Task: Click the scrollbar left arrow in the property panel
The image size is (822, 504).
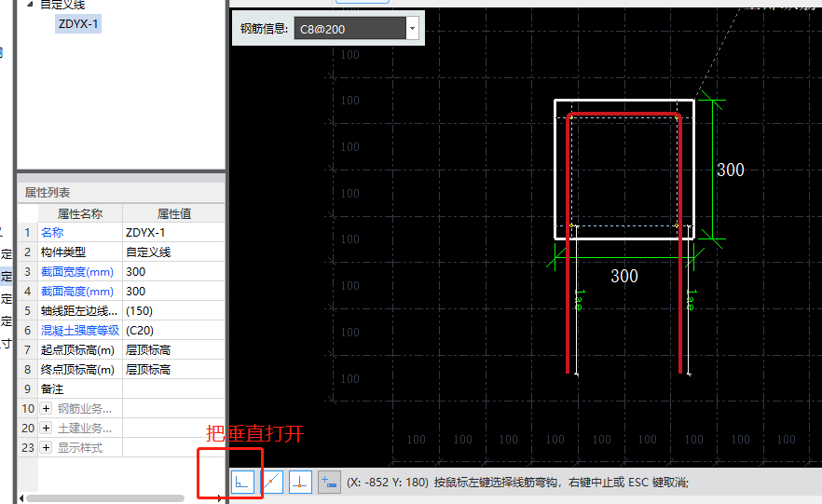Action: tap(21, 498)
